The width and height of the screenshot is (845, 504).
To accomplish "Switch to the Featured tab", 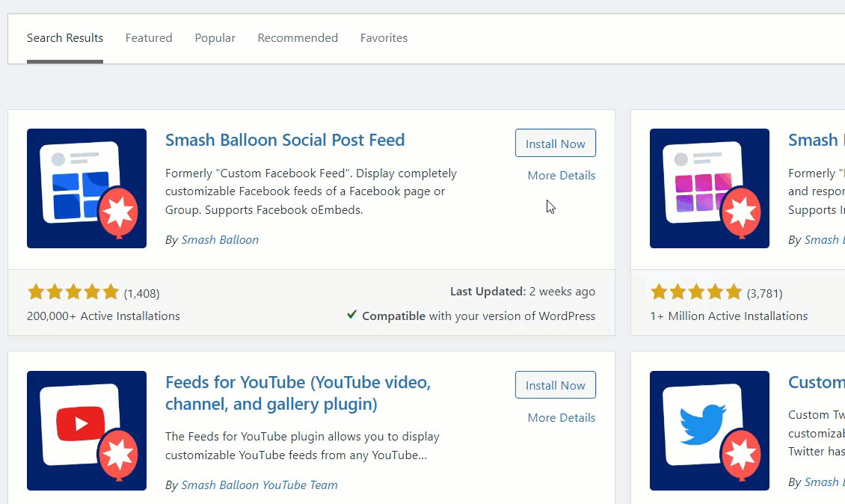I will 149,38.
